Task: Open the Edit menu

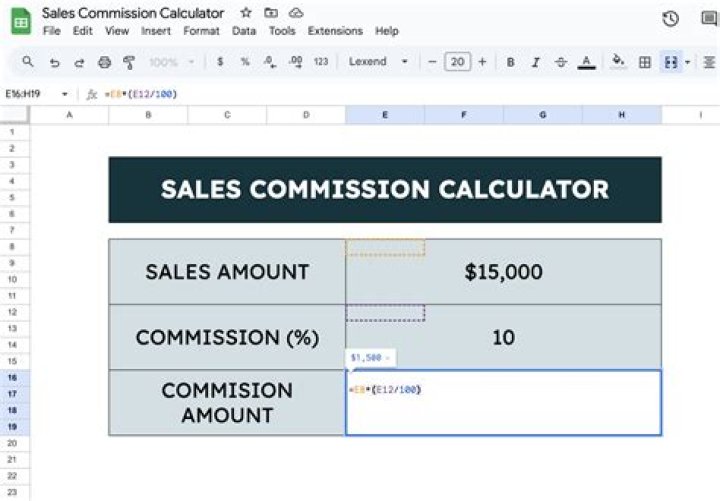Action: 83,31
